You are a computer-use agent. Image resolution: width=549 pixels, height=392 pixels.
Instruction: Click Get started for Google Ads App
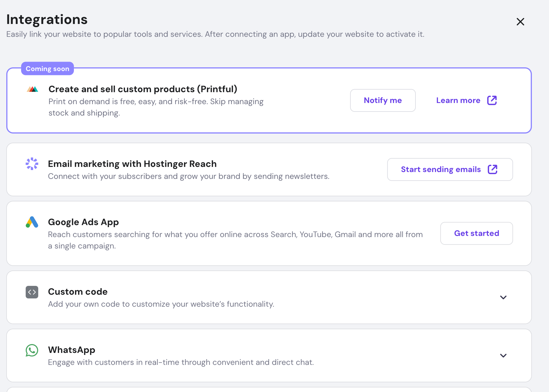pos(476,233)
